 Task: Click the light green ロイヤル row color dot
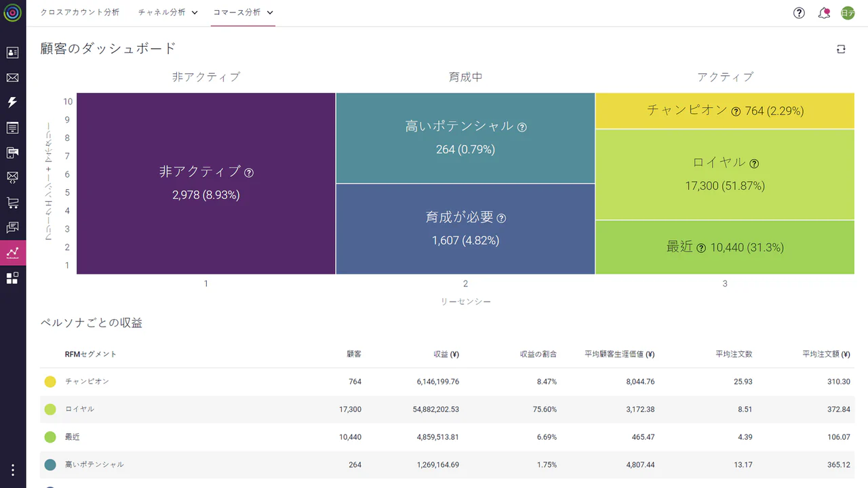(x=50, y=409)
